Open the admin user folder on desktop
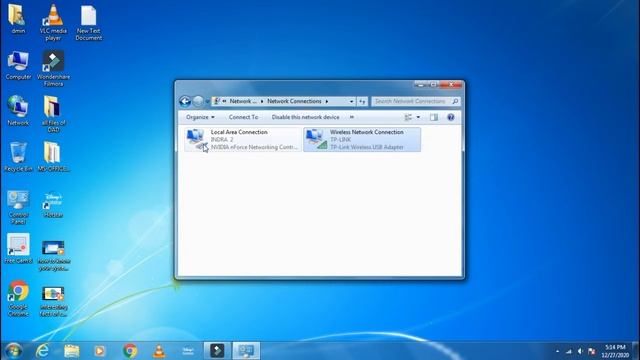Viewport: 640px width, 360px height. coord(18,19)
